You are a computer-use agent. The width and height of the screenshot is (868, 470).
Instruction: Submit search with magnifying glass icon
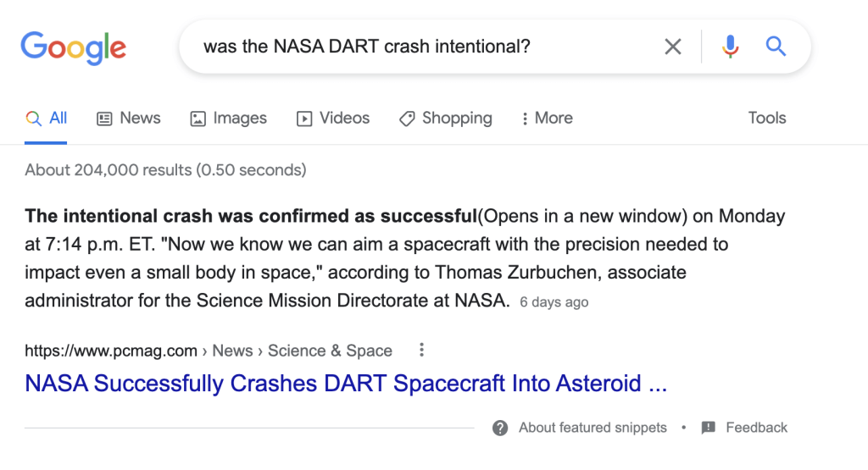[x=776, y=46]
